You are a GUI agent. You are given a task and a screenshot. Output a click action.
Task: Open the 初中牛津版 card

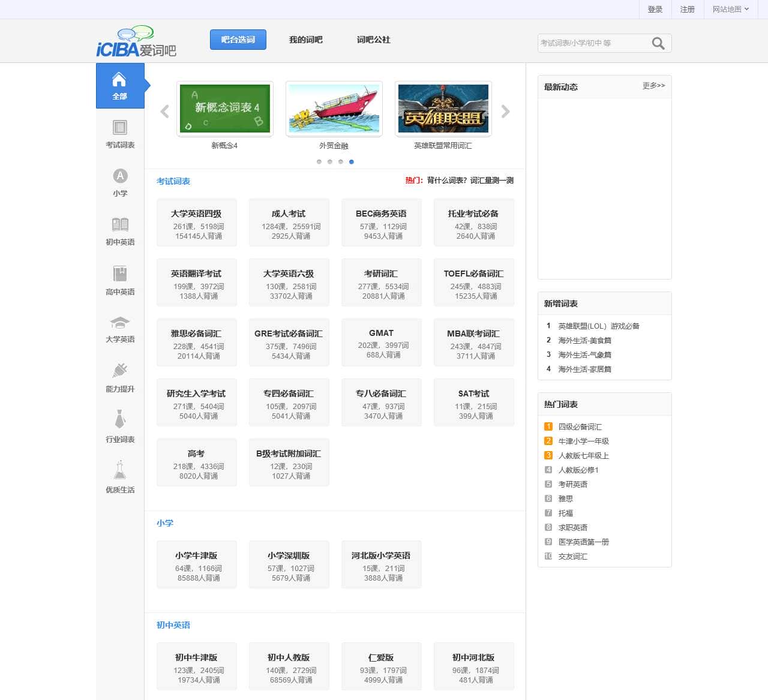(x=197, y=666)
